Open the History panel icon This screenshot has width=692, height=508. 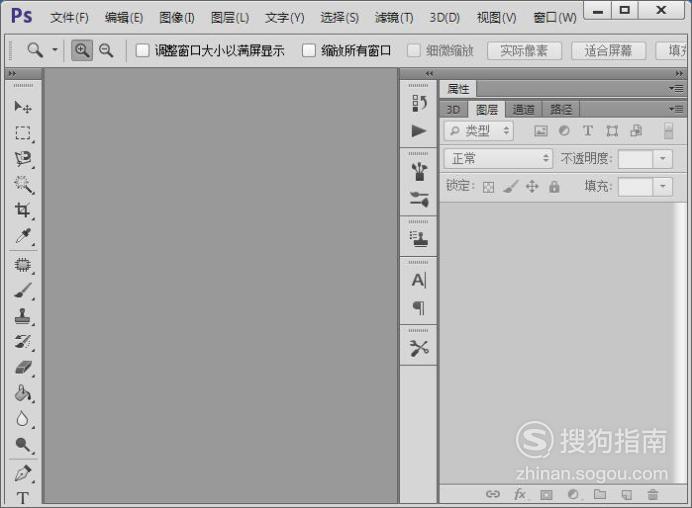coord(419,103)
